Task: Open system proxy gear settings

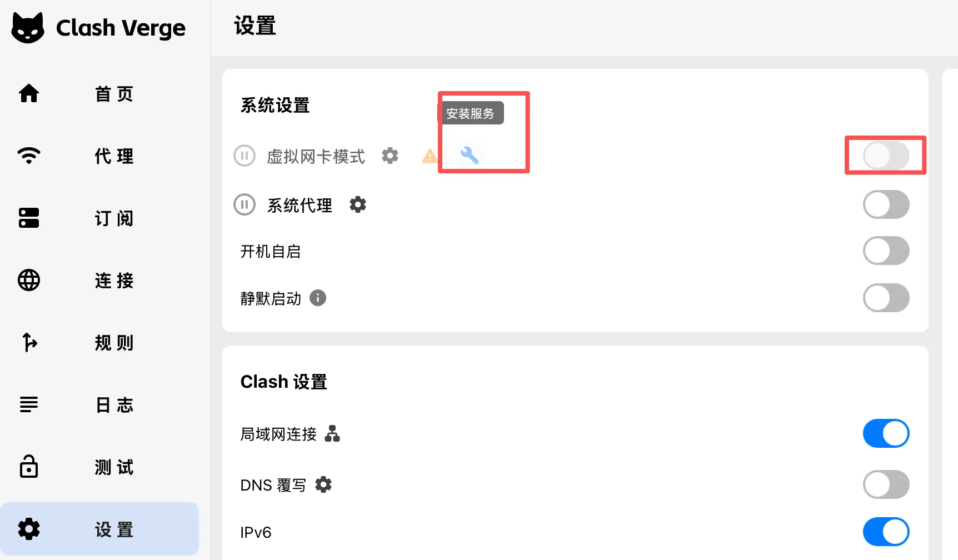Action: tap(358, 205)
